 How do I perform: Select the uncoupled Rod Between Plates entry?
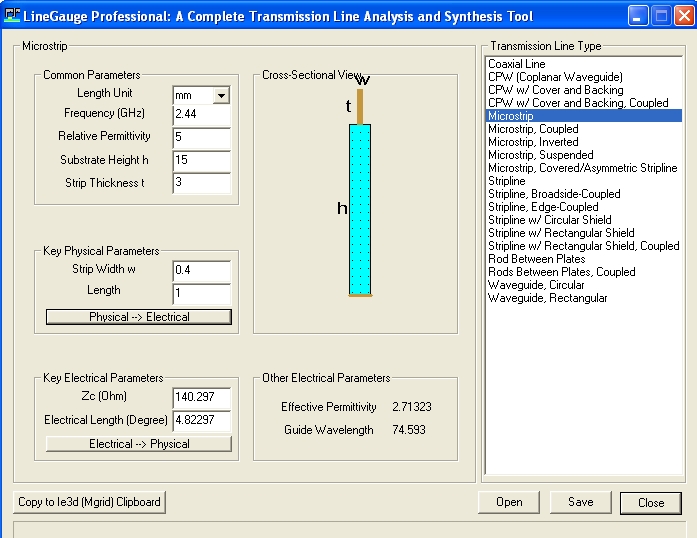(584, 259)
